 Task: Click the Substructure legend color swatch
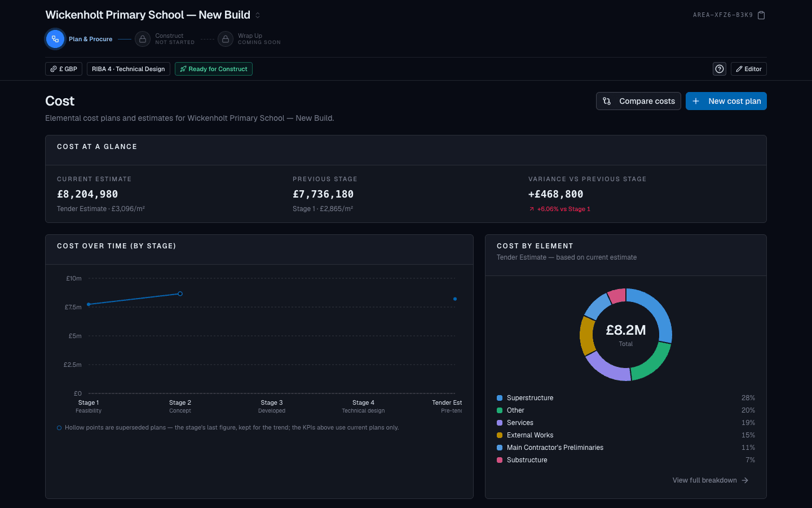[x=500, y=460]
